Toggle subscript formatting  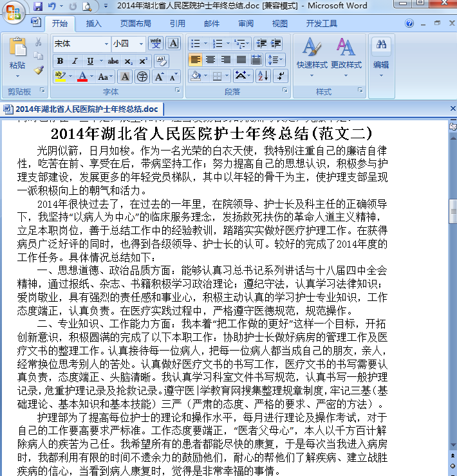[x=128, y=61]
